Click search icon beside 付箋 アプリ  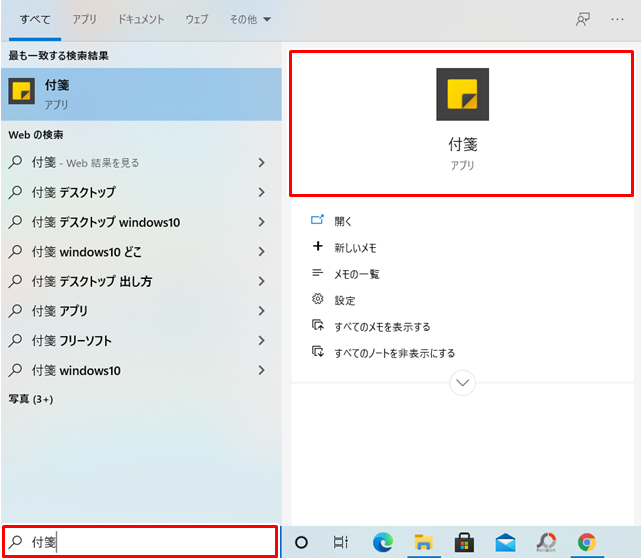[x=15, y=311]
